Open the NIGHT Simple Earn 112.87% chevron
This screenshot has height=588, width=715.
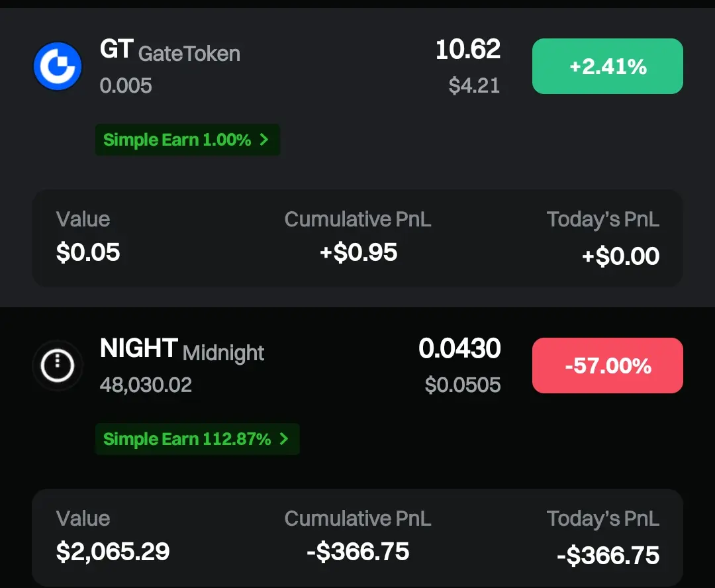tap(283, 439)
